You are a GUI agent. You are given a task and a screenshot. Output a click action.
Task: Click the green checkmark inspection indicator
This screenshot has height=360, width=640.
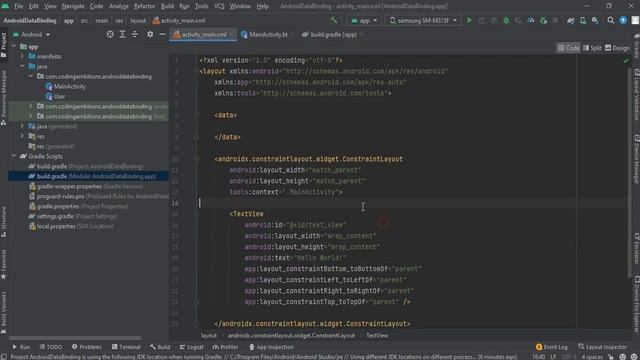point(626,60)
